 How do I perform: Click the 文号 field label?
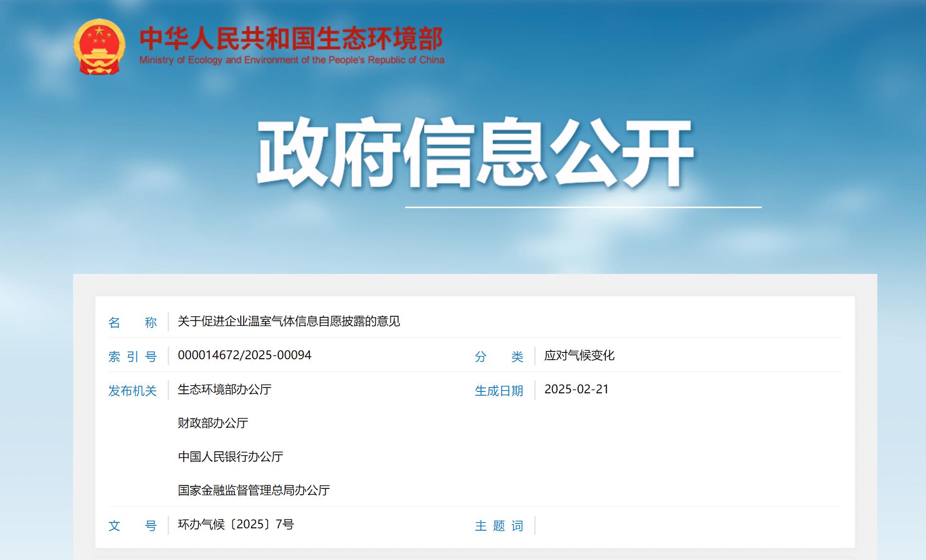tap(133, 525)
